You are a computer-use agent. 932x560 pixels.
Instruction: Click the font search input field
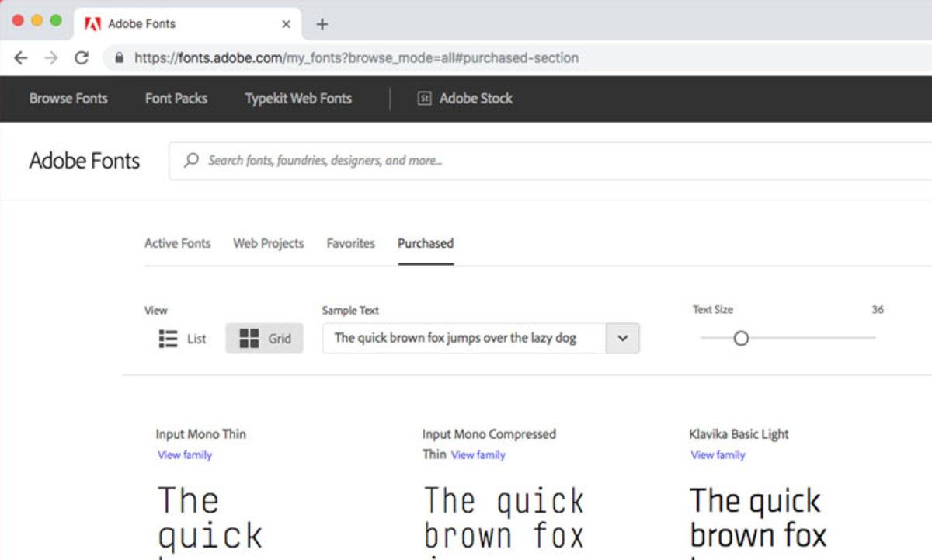click(544, 161)
